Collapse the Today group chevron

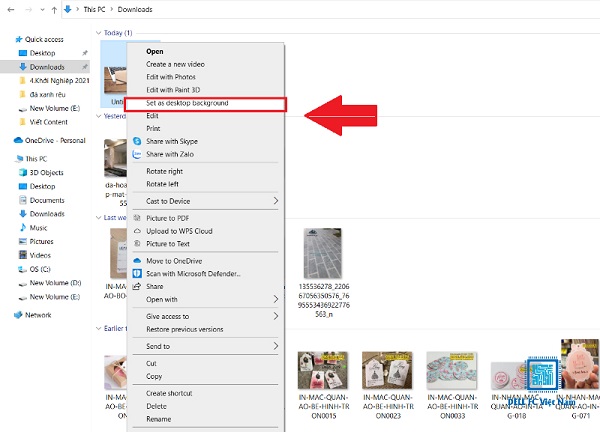coord(98,33)
